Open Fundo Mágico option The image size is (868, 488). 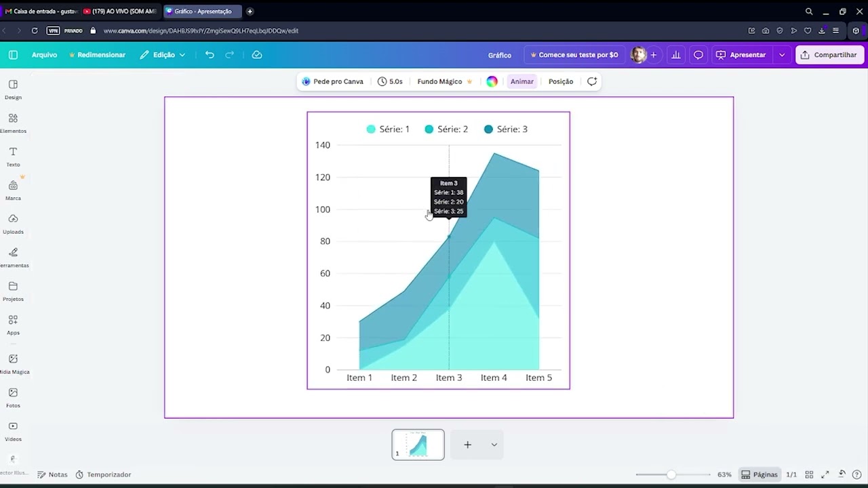(x=445, y=81)
